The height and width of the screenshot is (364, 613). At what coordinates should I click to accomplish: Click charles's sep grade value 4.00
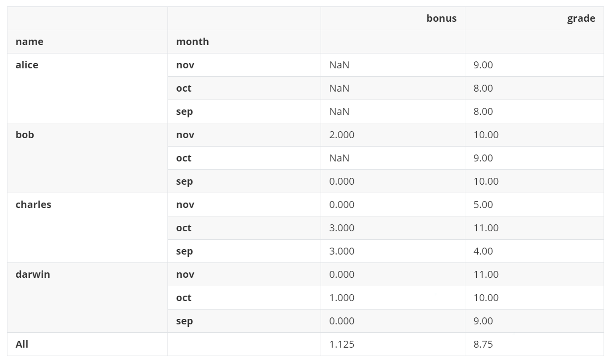tap(483, 252)
